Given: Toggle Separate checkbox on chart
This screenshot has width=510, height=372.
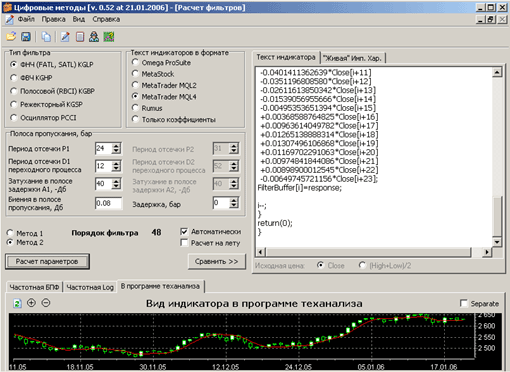Looking at the screenshot, I should 479,303.
